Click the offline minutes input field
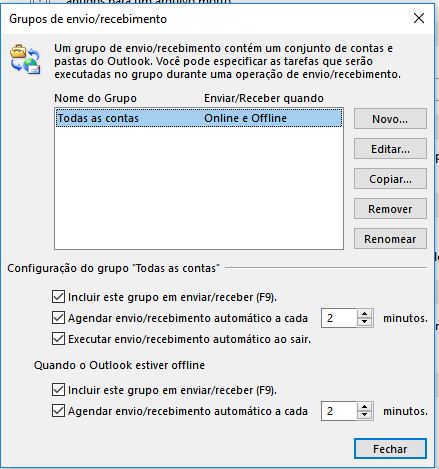Viewport: 439px width, 469px height. pos(339,411)
